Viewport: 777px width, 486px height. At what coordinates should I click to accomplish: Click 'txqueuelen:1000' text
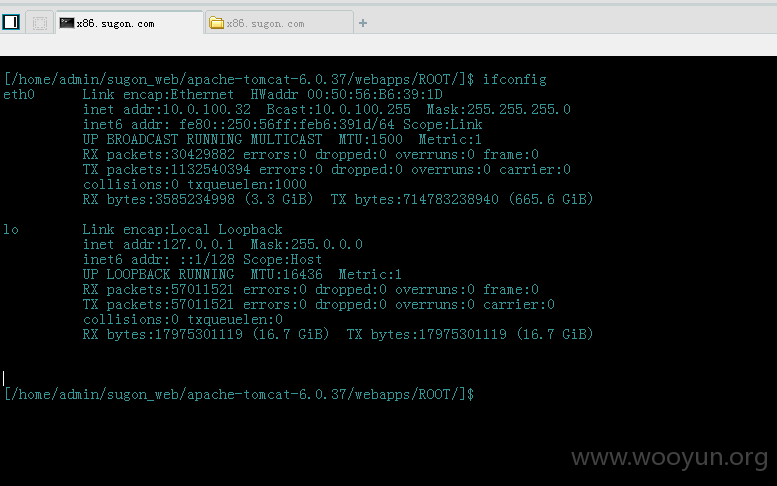click(x=247, y=184)
